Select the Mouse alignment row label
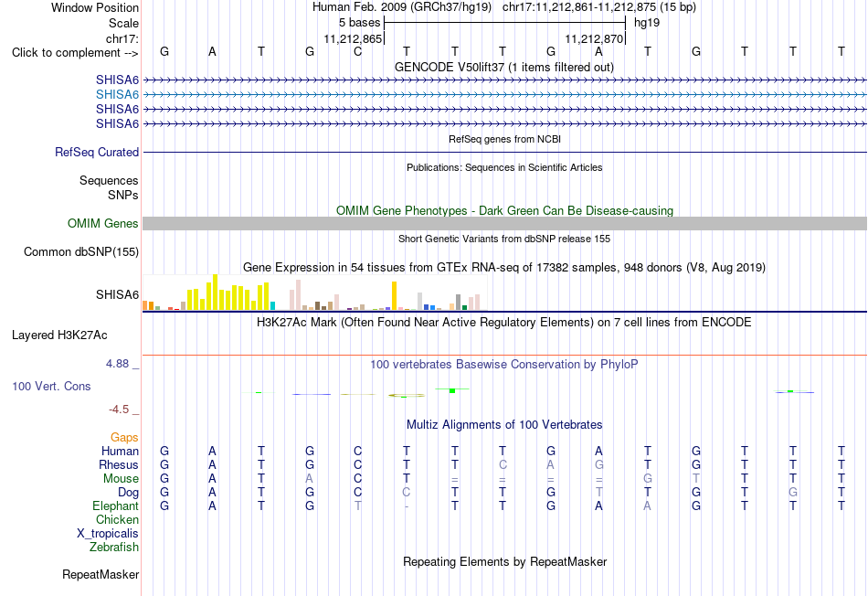 pyautogui.click(x=121, y=479)
